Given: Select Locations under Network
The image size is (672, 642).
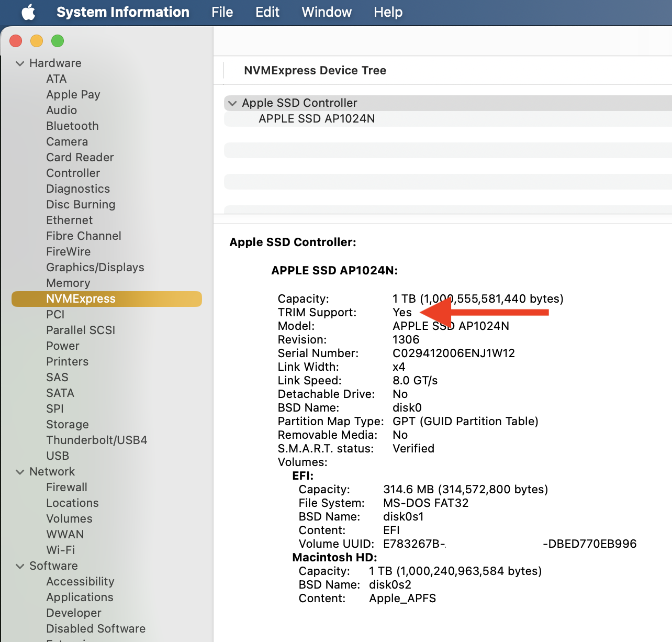Looking at the screenshot, I should pos(72,503).
